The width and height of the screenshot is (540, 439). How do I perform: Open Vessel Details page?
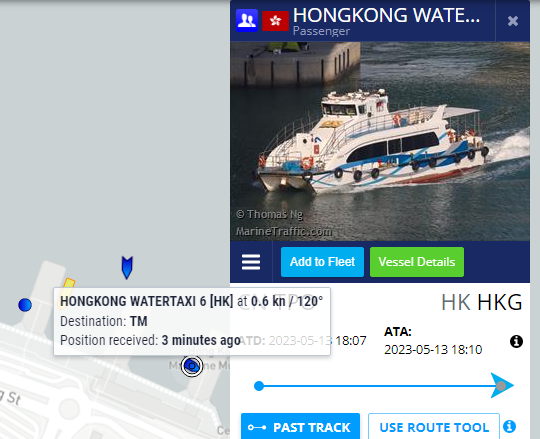[x=417, y=262]
